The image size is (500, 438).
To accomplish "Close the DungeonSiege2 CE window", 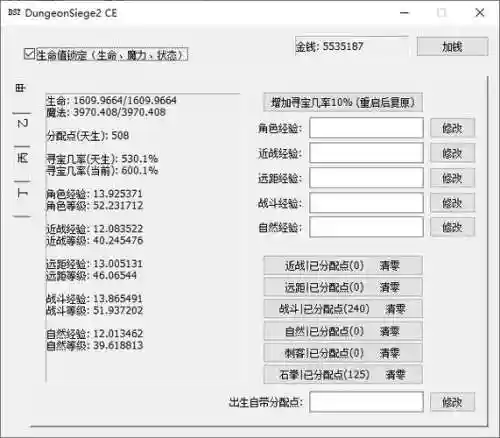I will point(480,13).
